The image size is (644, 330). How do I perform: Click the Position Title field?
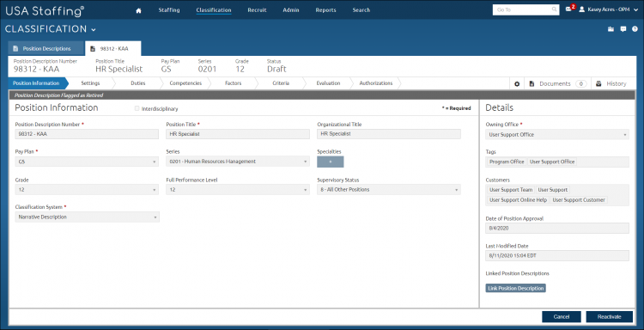(x=238, y=134)
